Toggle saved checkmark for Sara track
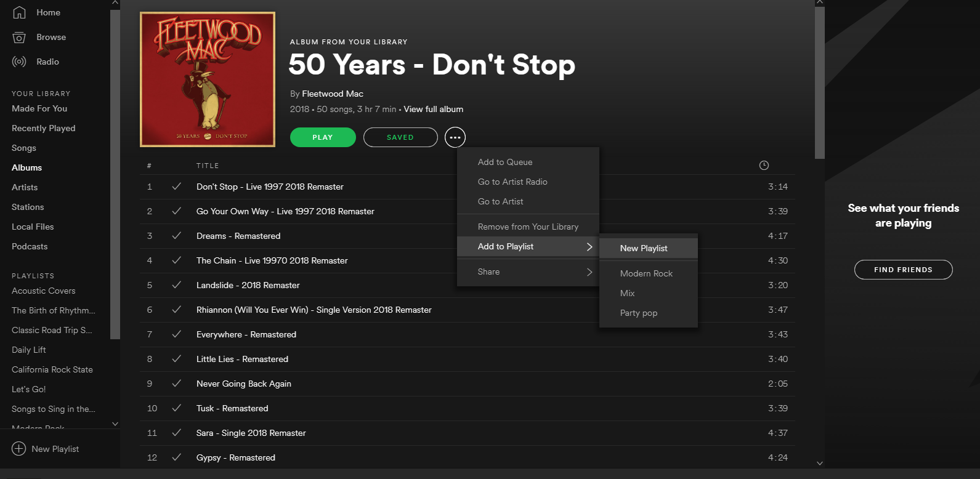Screen dimensions: 980x479 click(x=176, y=433)
